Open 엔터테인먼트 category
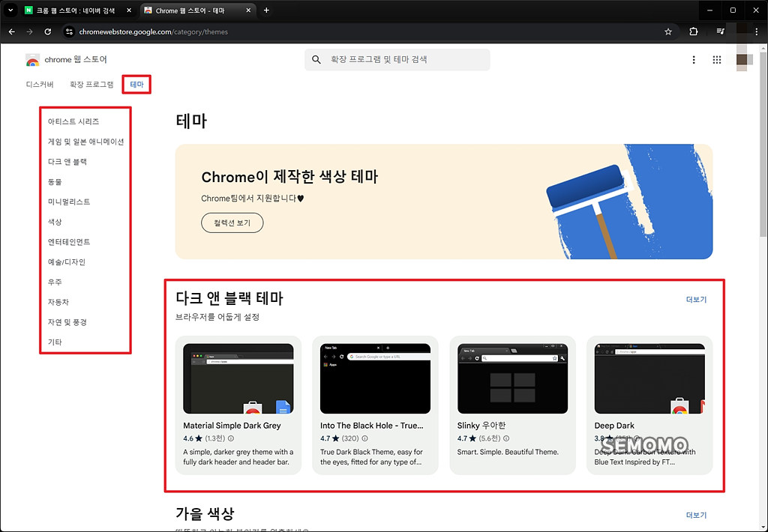Image resolution: width=768 pixels, height=532 pixels. [x=69, y=242]
